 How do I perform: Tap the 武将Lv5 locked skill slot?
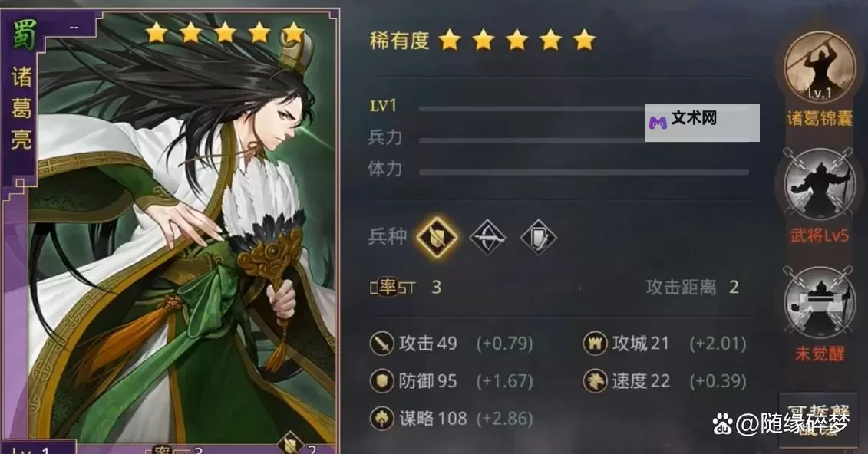[819, 184]
